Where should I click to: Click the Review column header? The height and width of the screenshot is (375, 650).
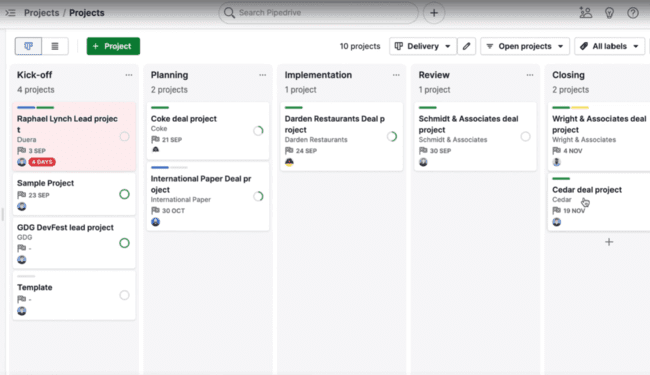point(434,75)
